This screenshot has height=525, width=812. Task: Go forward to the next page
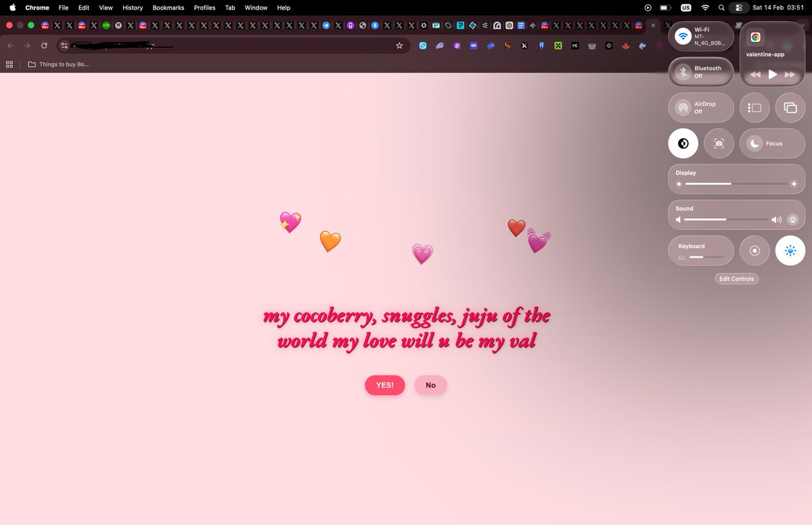point(27,45)
